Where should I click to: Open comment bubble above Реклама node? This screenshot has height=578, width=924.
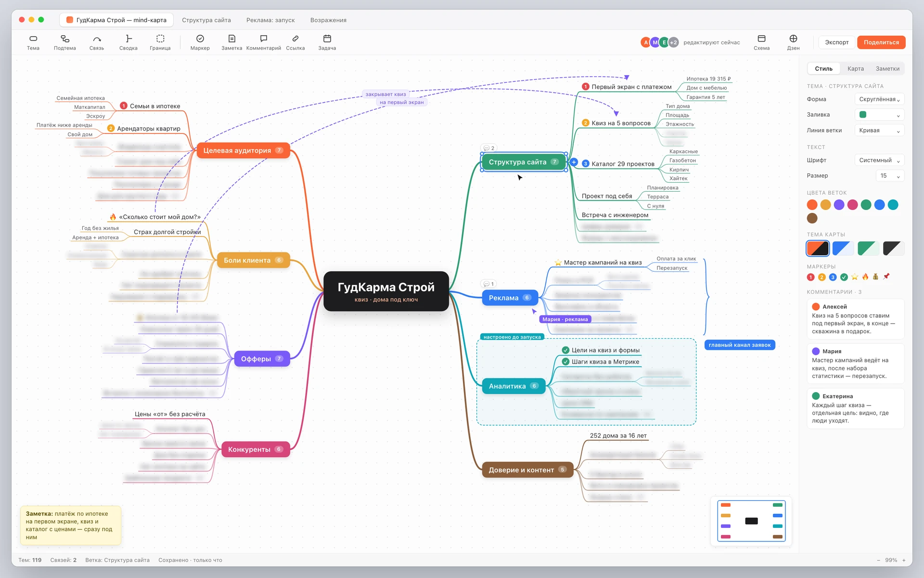489,284
